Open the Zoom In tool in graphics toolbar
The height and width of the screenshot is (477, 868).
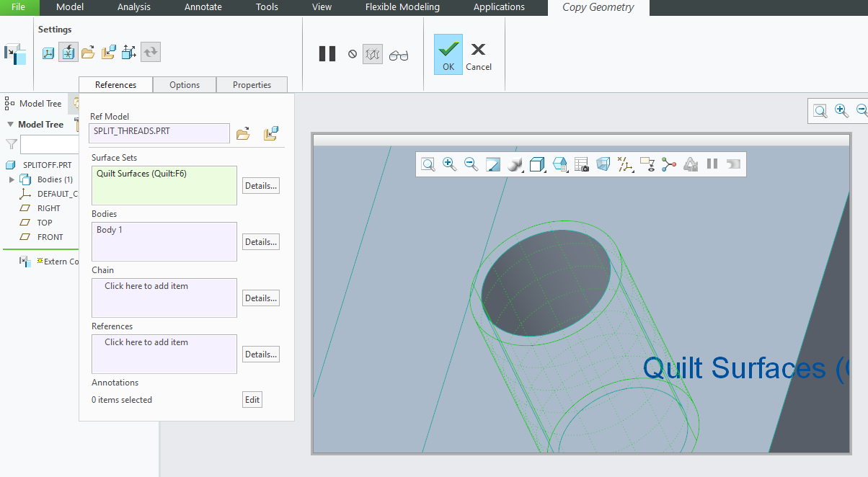click(x=449, y=164)
